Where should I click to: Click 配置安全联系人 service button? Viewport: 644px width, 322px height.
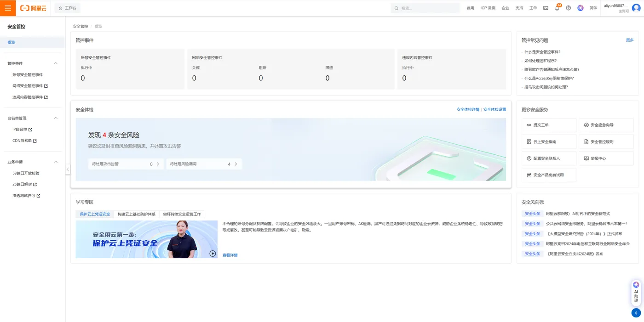(549, 158)
